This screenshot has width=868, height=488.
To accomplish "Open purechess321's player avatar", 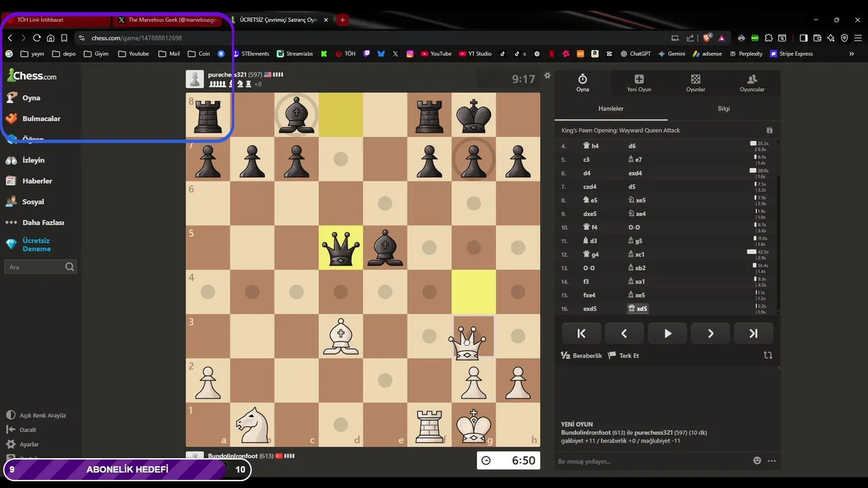I will point(195,79).
